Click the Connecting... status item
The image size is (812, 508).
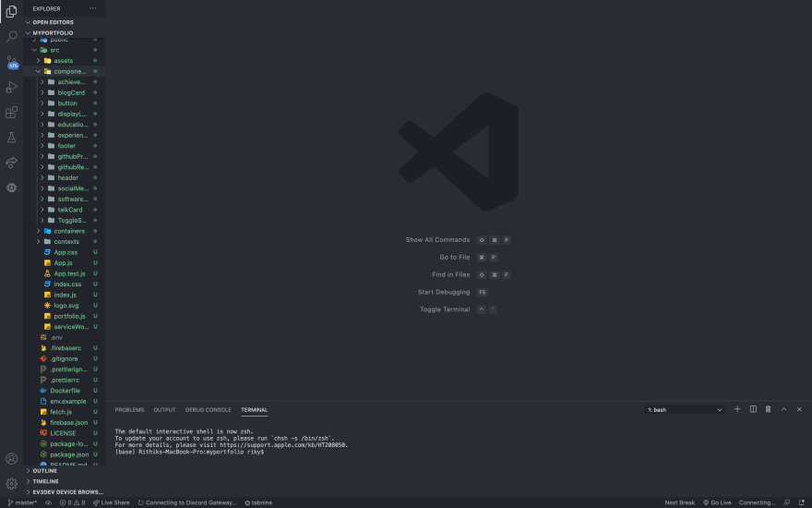758,502
